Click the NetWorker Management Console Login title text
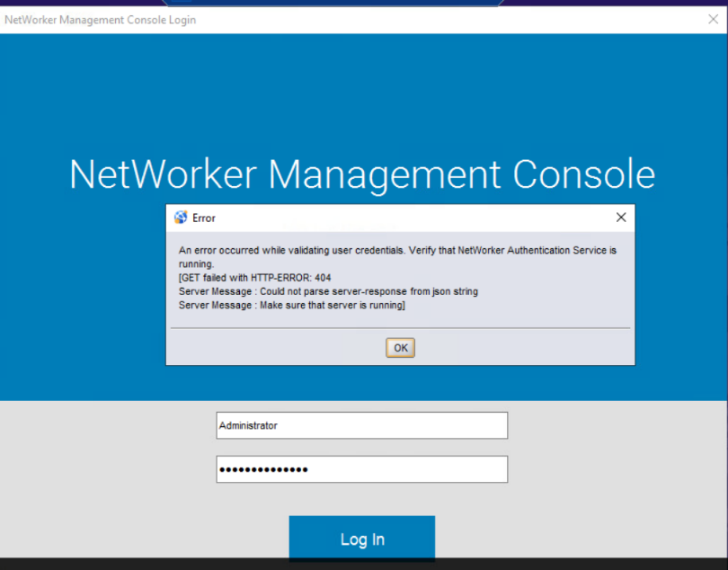The image size is (728, 570). pos(100,19)
